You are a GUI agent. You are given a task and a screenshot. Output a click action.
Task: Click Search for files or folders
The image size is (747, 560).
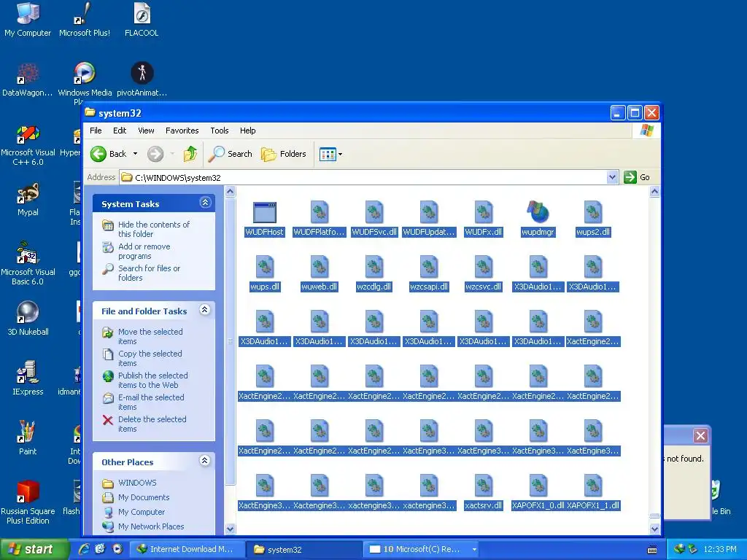149,273
